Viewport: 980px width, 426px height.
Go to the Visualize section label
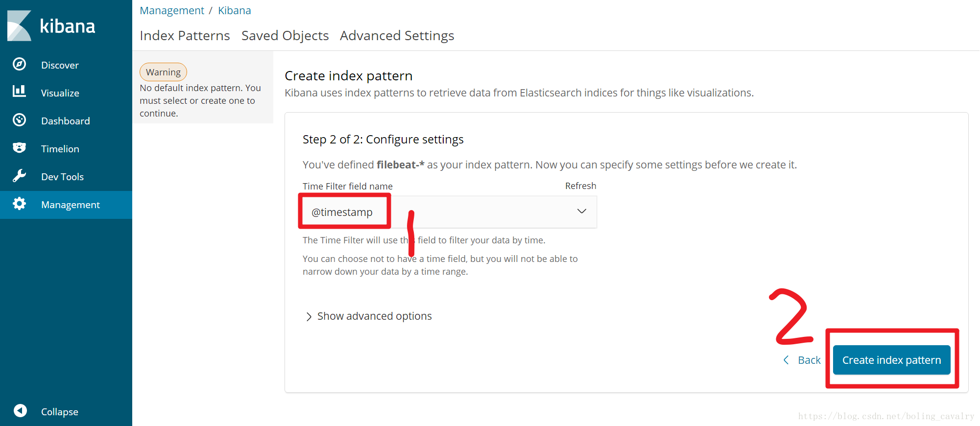pos(60,93)
